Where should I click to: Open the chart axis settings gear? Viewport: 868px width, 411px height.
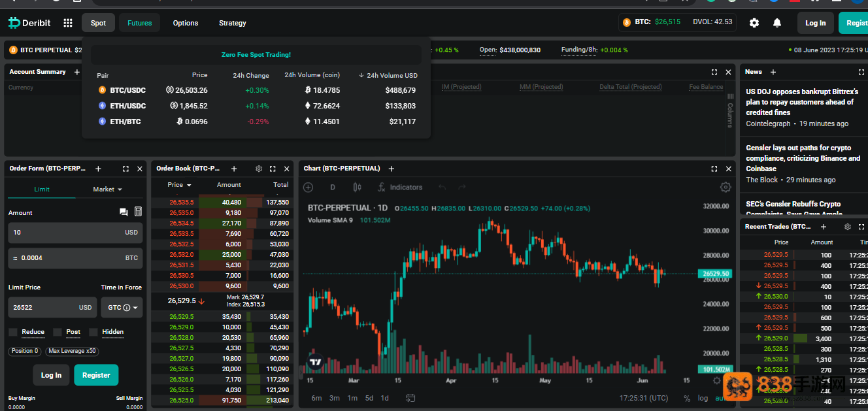716,380
